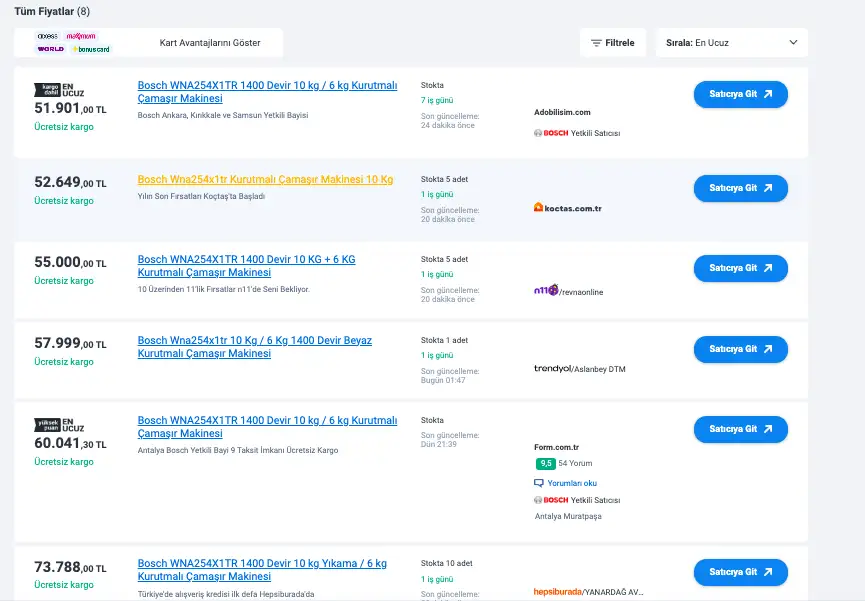
Task: Click the 9,5 rating badge for Form.com.tr
Action: pos(545,464)
